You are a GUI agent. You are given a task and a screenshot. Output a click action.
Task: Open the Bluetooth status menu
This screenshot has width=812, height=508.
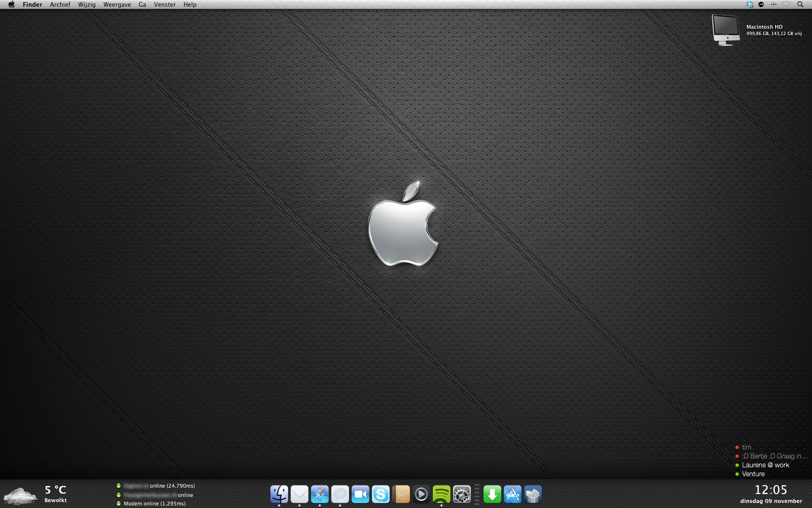click(774, 5)
